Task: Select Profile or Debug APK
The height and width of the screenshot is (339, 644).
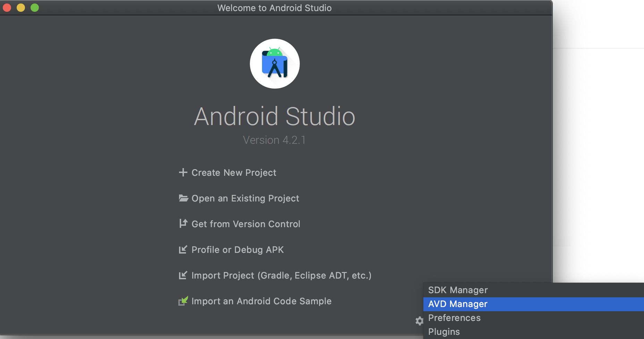Action: (238, 250)
